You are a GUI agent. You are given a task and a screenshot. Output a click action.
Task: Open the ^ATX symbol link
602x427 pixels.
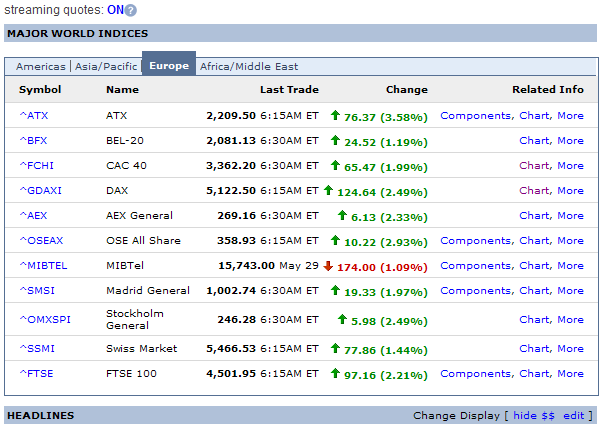coord(34,116)
